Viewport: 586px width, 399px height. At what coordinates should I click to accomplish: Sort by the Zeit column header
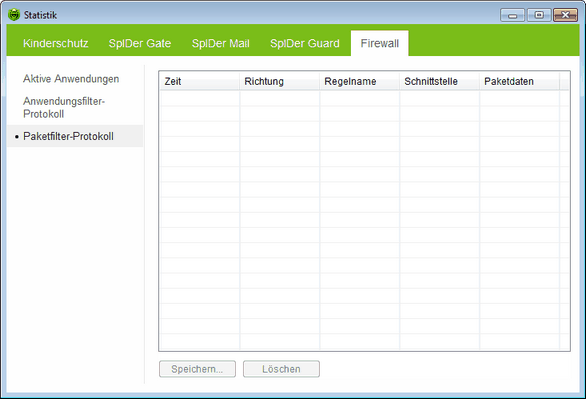[199, 81]
